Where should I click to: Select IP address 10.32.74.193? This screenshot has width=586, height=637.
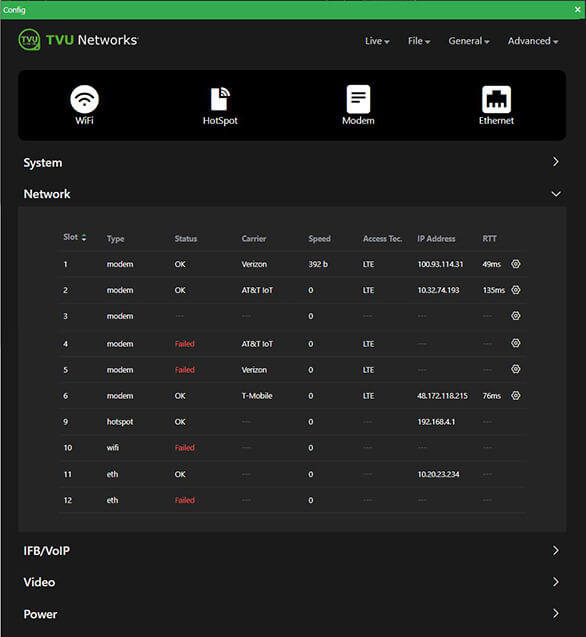click(438, 290)
